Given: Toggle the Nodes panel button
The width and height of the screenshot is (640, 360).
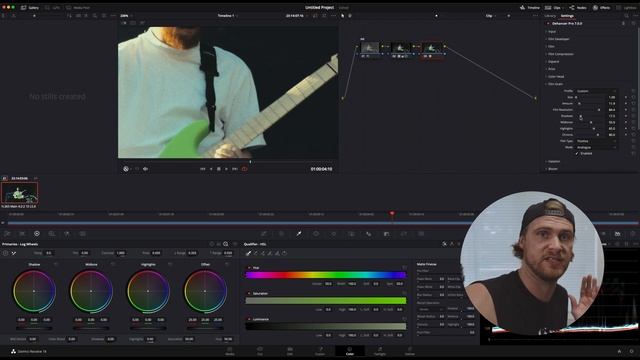Looking at the screenshot, I should (x=578, y=7).
